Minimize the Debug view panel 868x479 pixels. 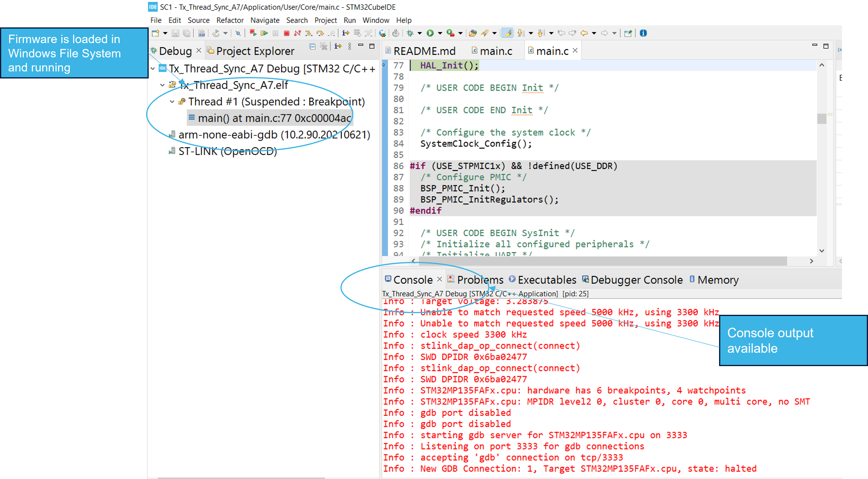click(361, 45)
